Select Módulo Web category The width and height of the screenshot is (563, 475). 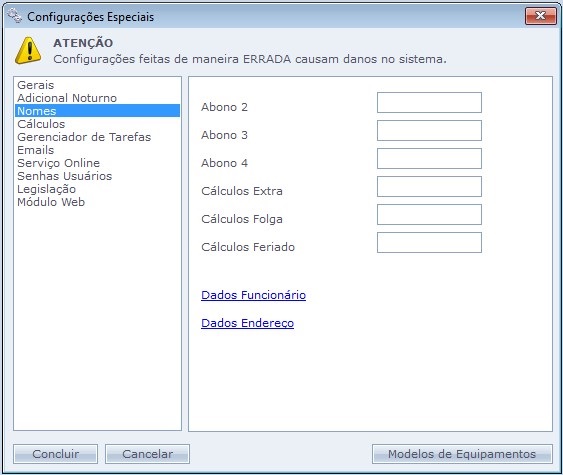51,202
